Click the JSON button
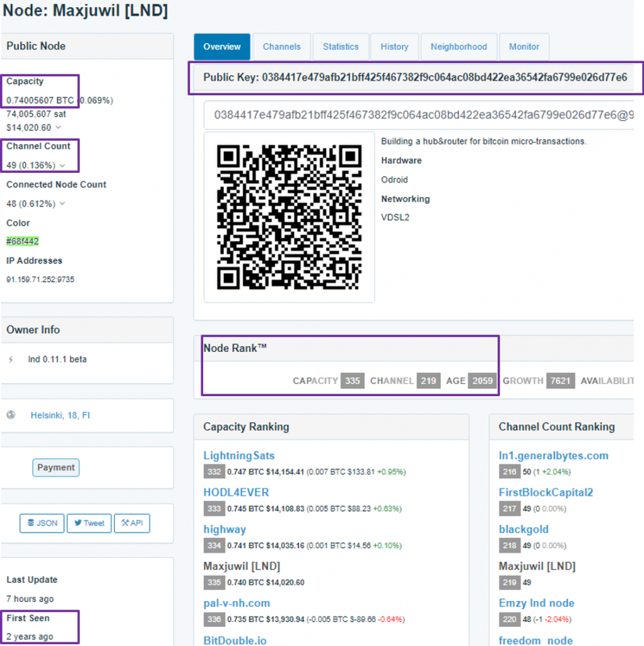The image size is (644, 646). point(42,523)
